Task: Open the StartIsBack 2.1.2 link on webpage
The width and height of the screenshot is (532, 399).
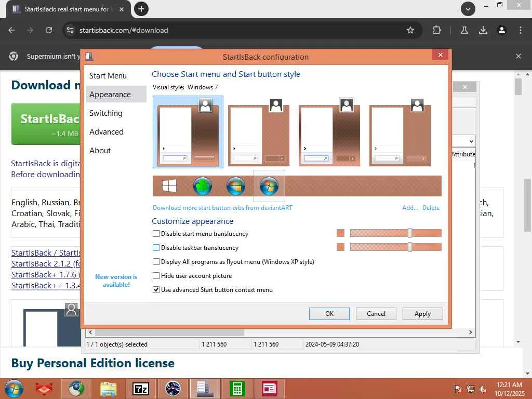Action: pos(46,263)
